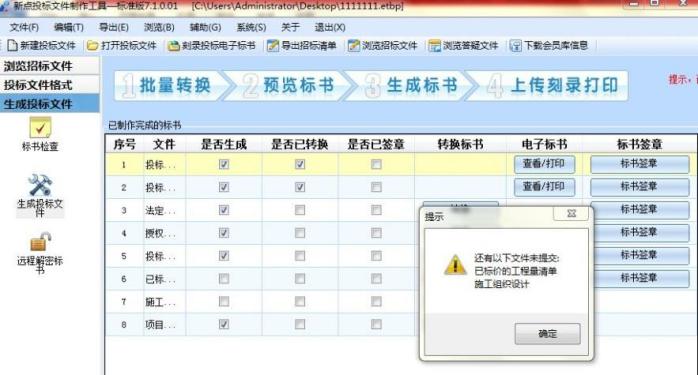This screenshot has height=375, width=698.
Task: Open the 关于 menu
Action: (290, 28)
